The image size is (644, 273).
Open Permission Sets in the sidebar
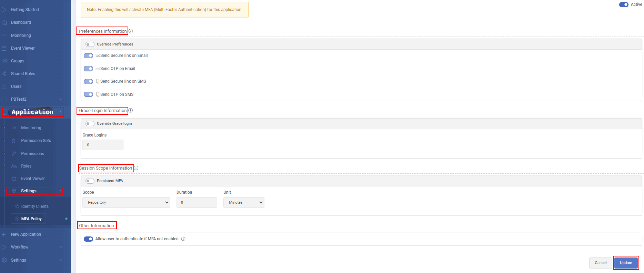pyautogui.click(x=36, y=141)
